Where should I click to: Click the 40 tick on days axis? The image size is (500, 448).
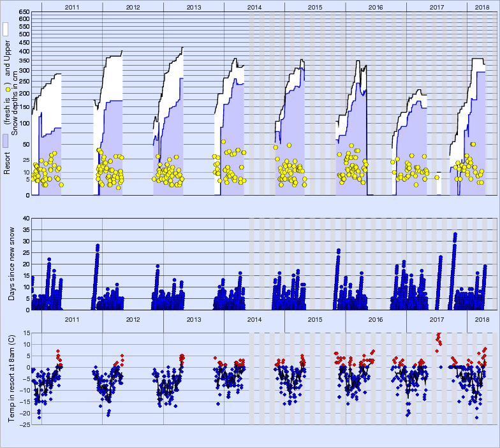[26, 218]
